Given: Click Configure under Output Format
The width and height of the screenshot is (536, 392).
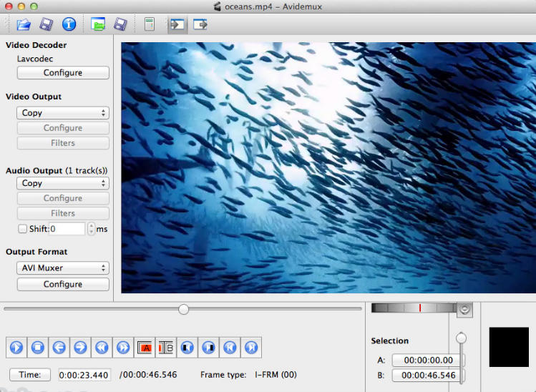Looking at the screenshot, I should coord(63,284).
